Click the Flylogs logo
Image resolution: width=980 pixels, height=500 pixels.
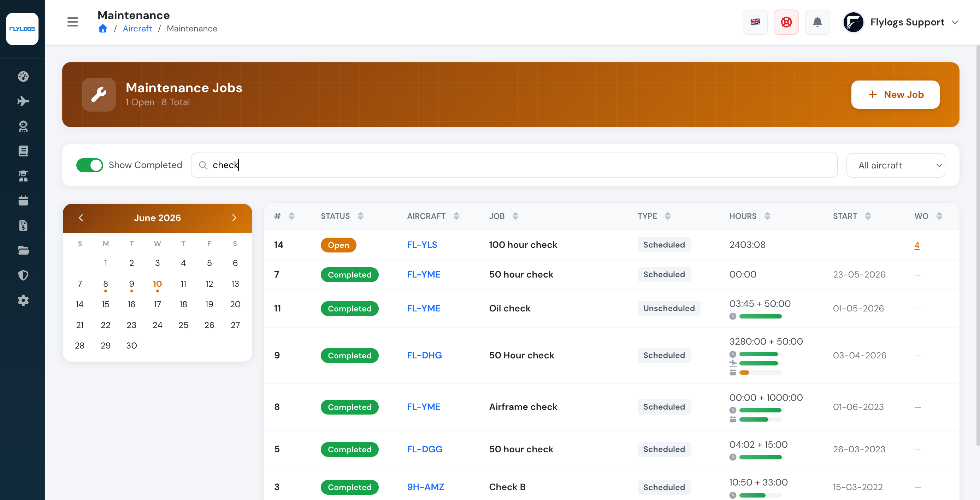22,29
